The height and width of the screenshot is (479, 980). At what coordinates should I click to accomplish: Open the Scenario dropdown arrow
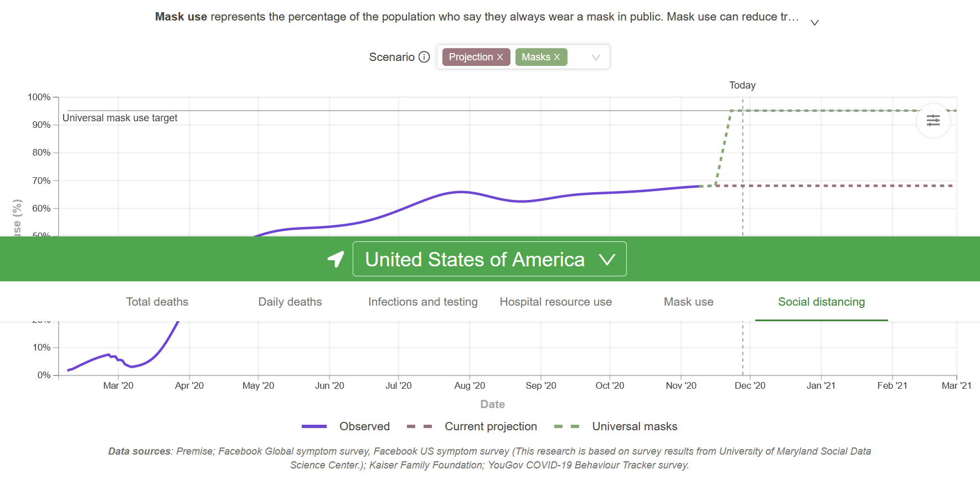[596, 57]
